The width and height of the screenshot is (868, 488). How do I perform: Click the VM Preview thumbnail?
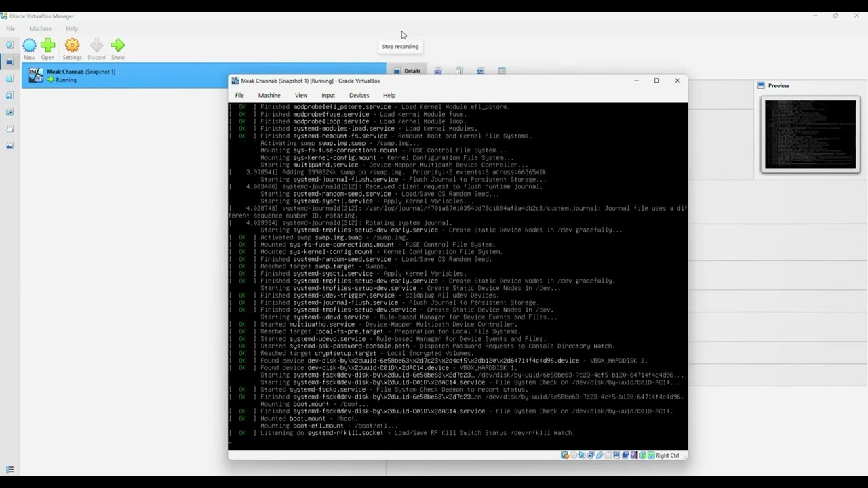click(810, 134)
